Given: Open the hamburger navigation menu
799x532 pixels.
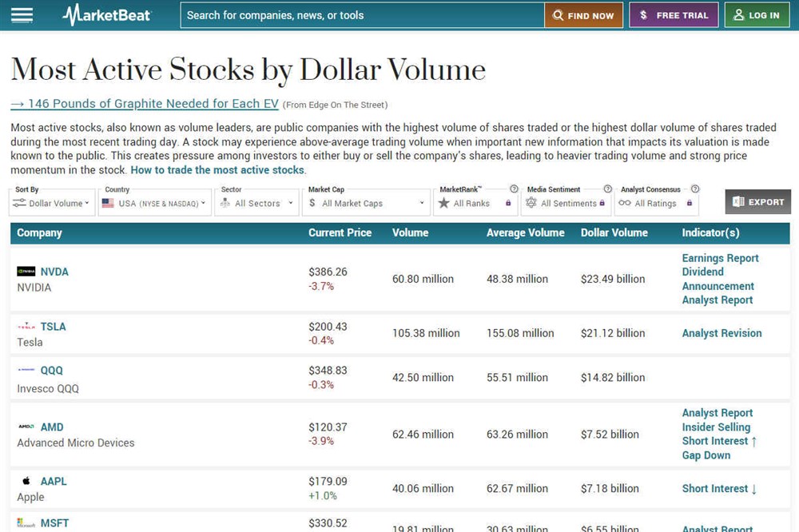Looking at the screenshot, I should (x=22, y=15).
